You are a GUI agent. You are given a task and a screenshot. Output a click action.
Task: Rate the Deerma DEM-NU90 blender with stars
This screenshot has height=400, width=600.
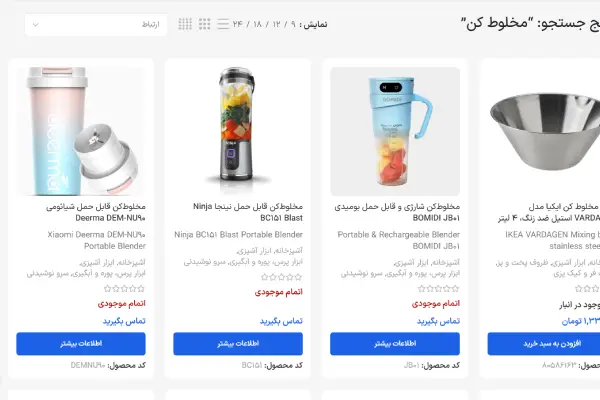click(124, 288)
